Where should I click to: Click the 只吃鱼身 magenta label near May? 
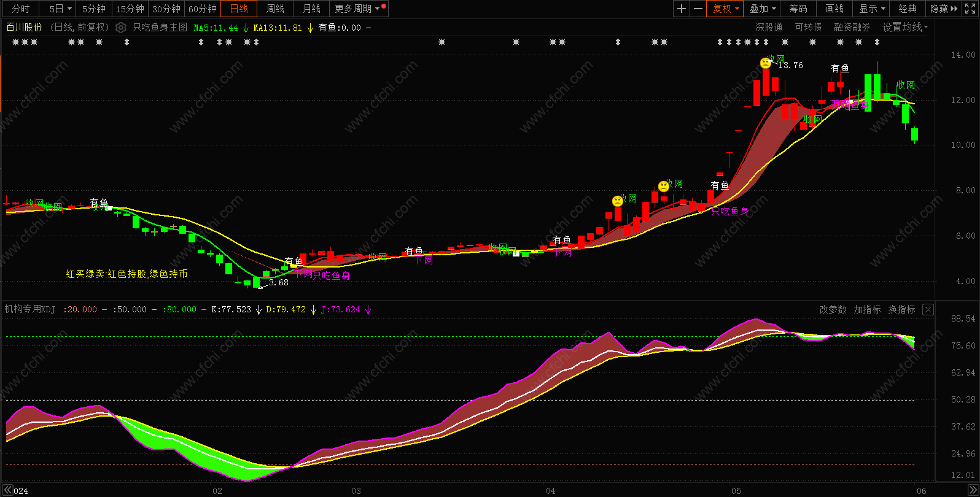[x=730, y=211]
